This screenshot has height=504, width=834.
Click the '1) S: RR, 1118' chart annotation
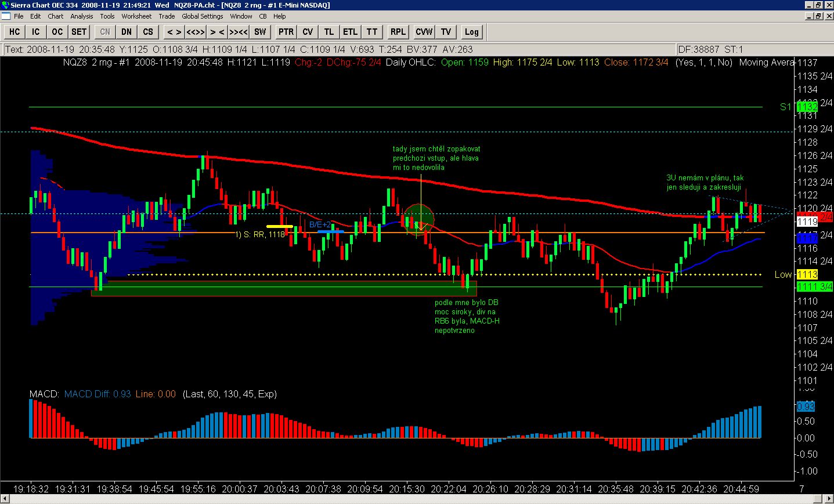(x=259, y=234)
